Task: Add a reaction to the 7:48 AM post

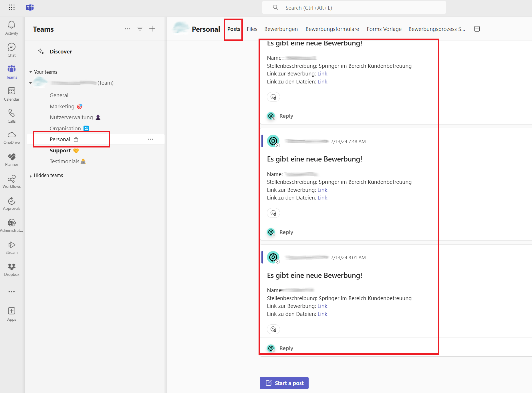Action: click(x=273, y=213)
